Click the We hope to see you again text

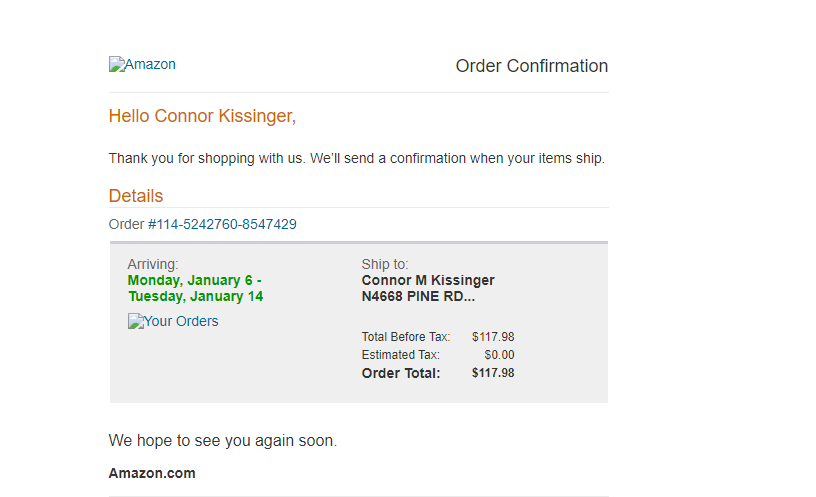[223, 441]
